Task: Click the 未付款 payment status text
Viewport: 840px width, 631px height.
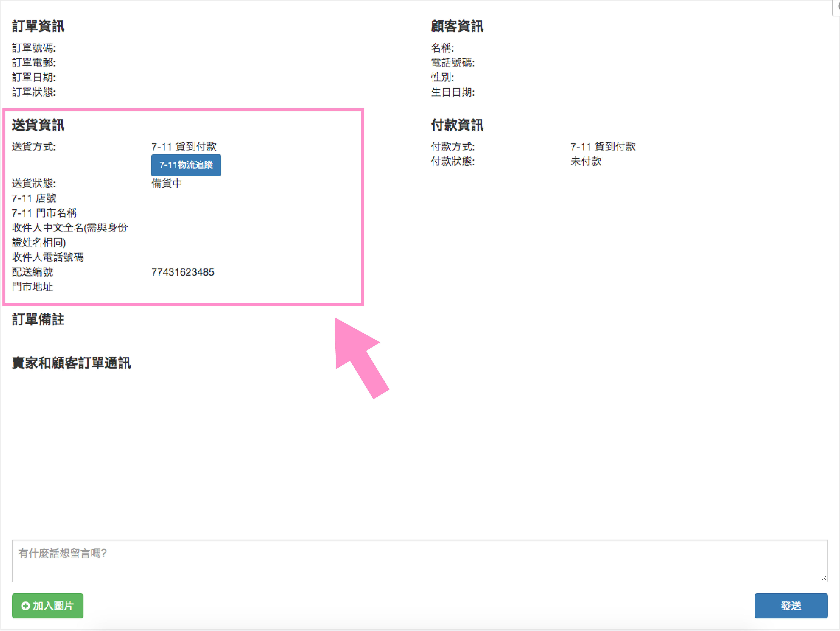Action: click(586, 161)
